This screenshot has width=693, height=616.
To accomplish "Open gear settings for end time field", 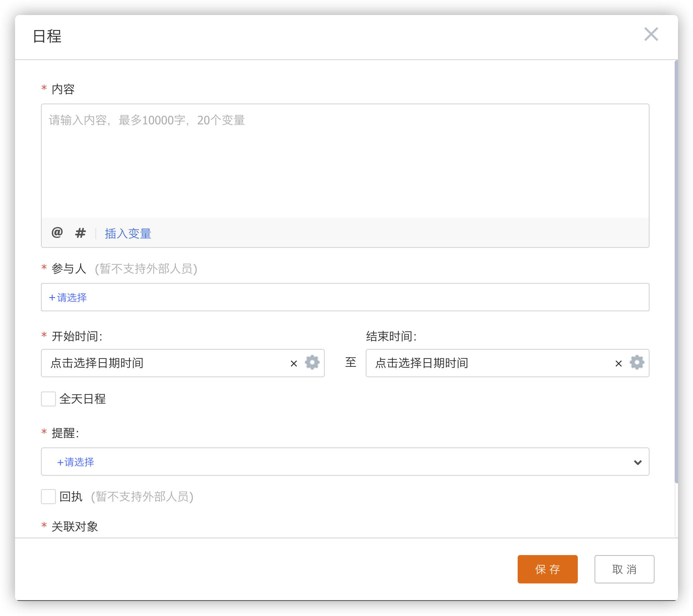I will pyautogui.click(x=637, y=363).
